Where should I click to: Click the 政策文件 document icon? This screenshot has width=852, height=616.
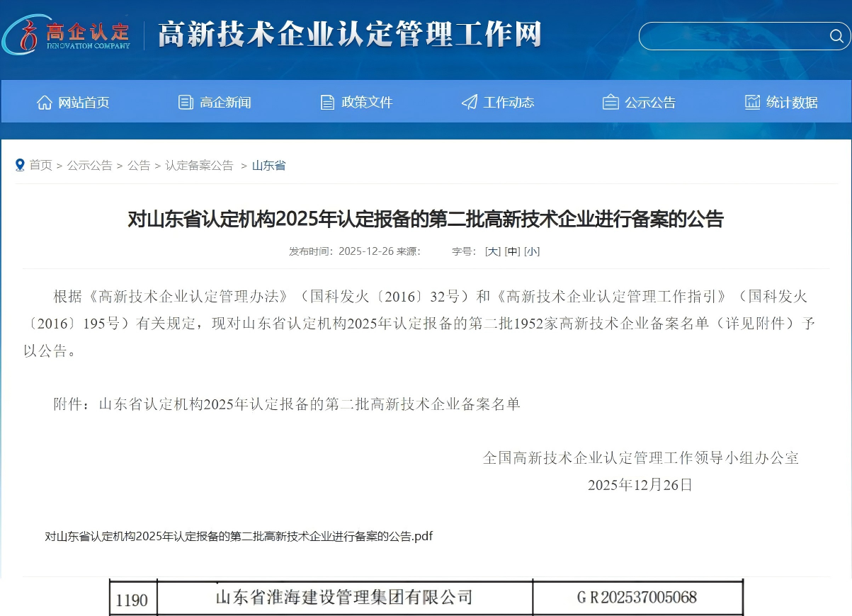[326, 101]
